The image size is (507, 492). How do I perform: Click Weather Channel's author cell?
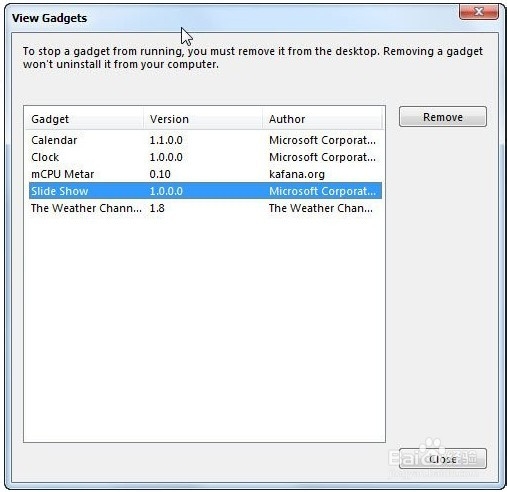coord(321,208)
